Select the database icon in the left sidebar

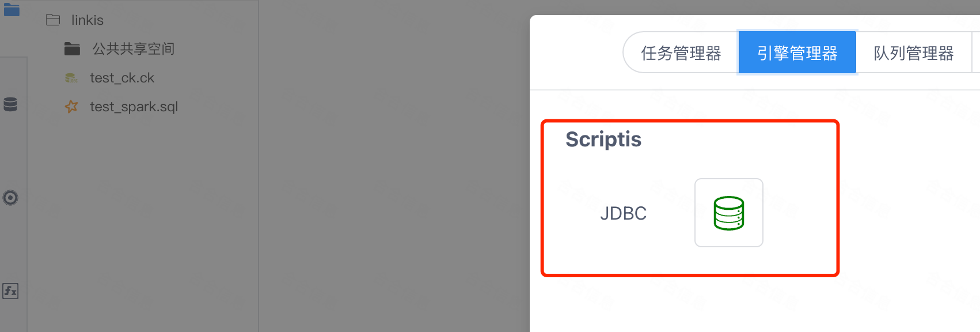[x=12, y=104]
